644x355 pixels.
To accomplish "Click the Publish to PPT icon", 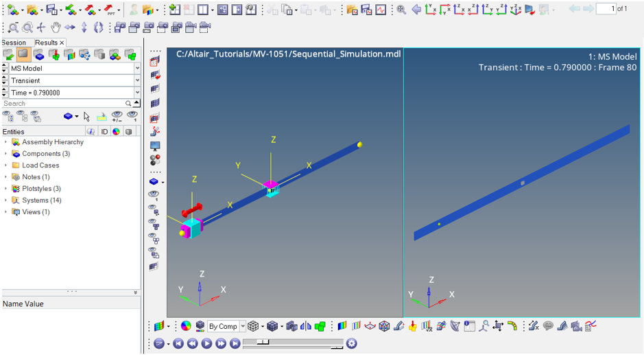I will pos(110,10).
